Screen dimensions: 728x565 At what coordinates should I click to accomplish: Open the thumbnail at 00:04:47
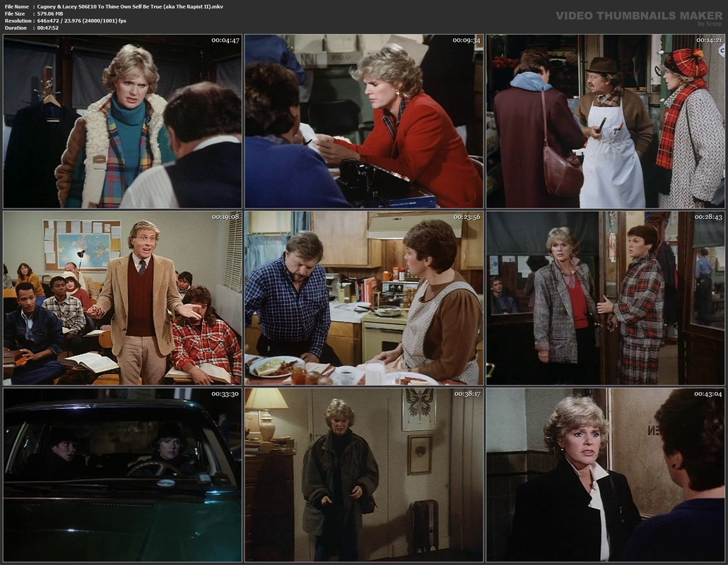tap(122, 121)
